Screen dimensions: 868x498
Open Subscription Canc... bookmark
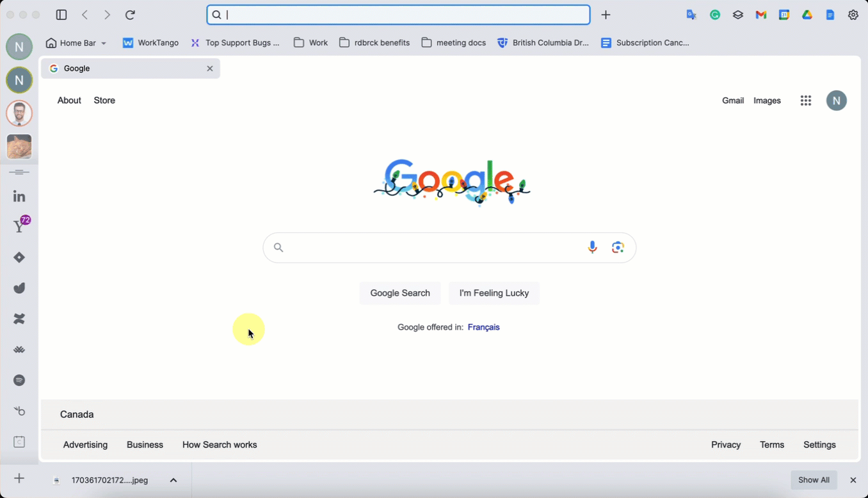(645, 43)
